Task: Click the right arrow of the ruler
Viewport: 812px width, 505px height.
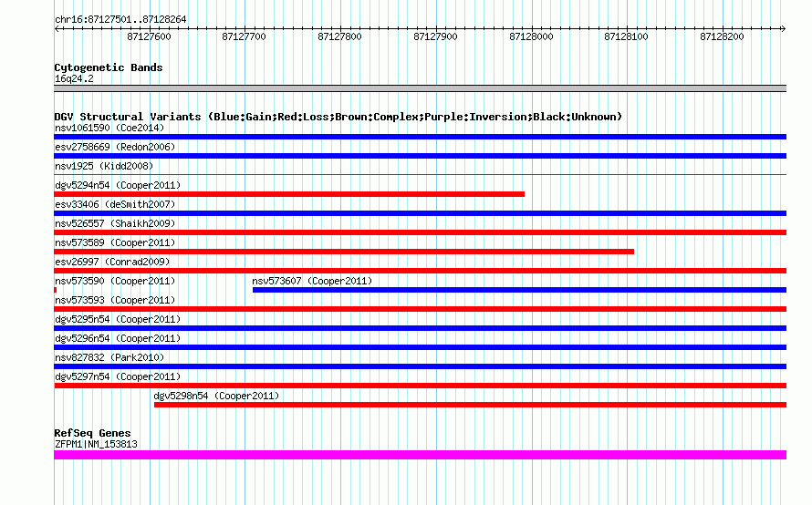Action: [784, 29]
